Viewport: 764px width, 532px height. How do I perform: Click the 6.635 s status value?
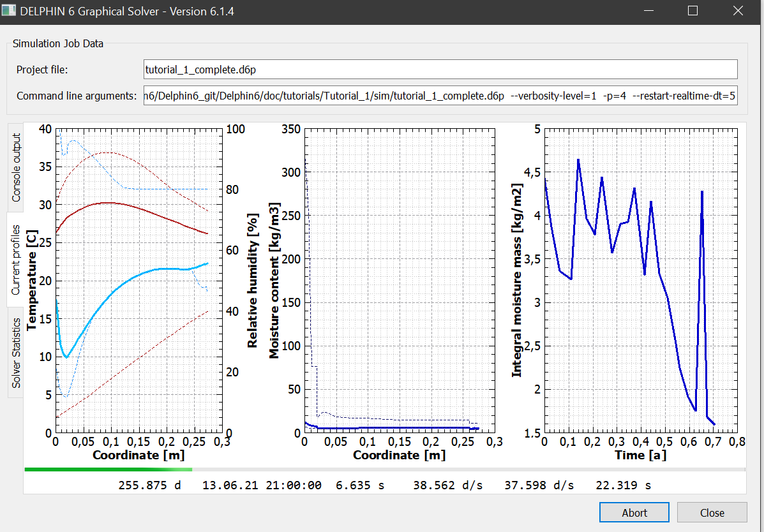360,485
